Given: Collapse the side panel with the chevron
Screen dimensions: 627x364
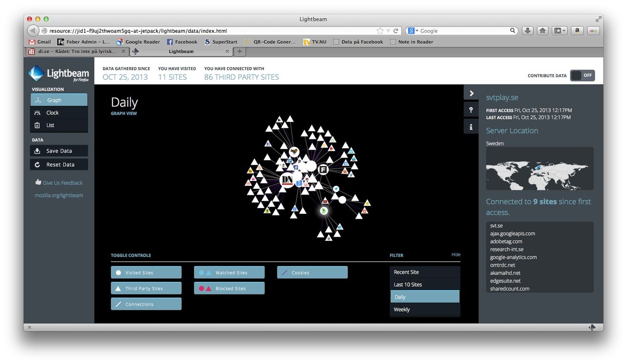Looking at the screenshot, I should click(471, 93).
